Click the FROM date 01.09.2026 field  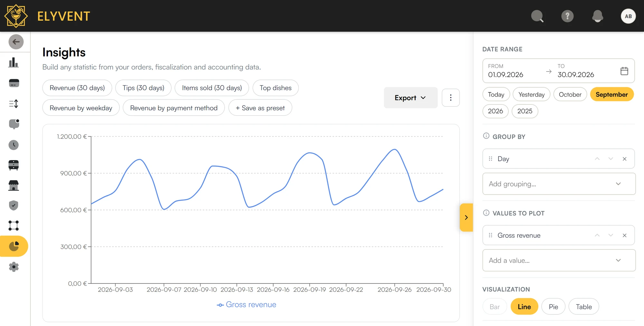click(x=506, y=71)
